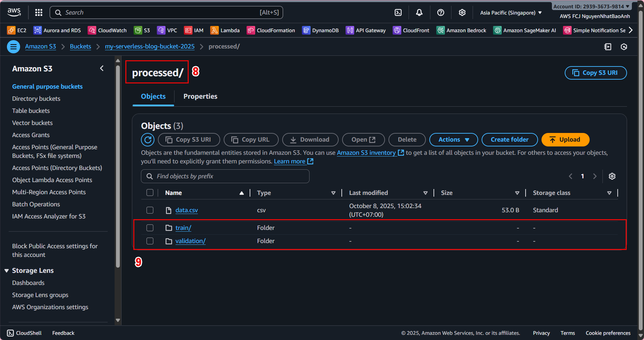Open Directory buckets in sidebar

coord(36,99)
